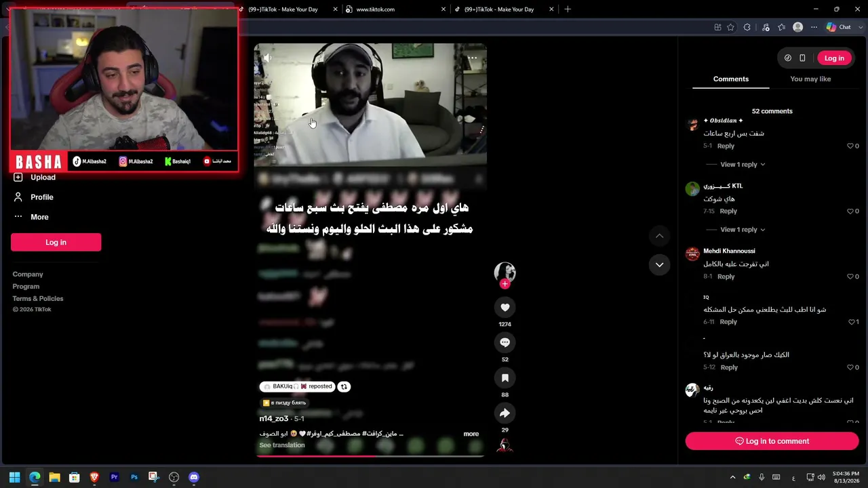Expand View 1 reply under KTL's comment
Viewport: 868px width, 488px height.
coord(743,230)
